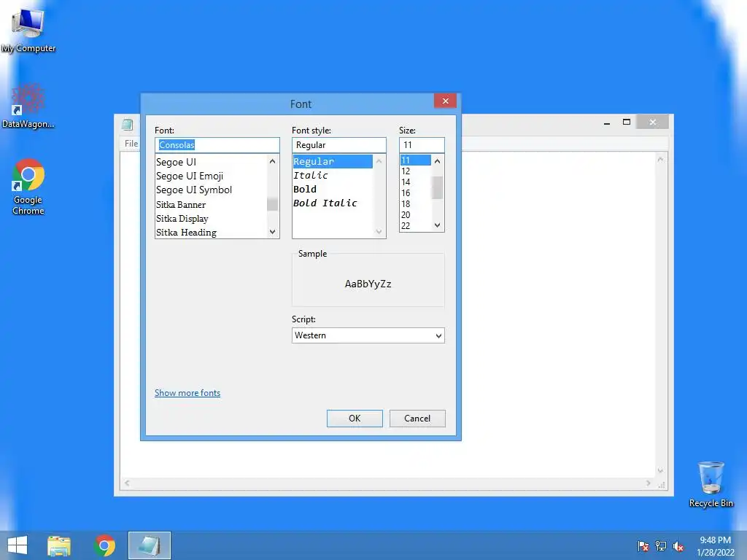This screenshot has height=560, width=747.
Task: Select Segoe UI in the font list
Action: [211, 162]
